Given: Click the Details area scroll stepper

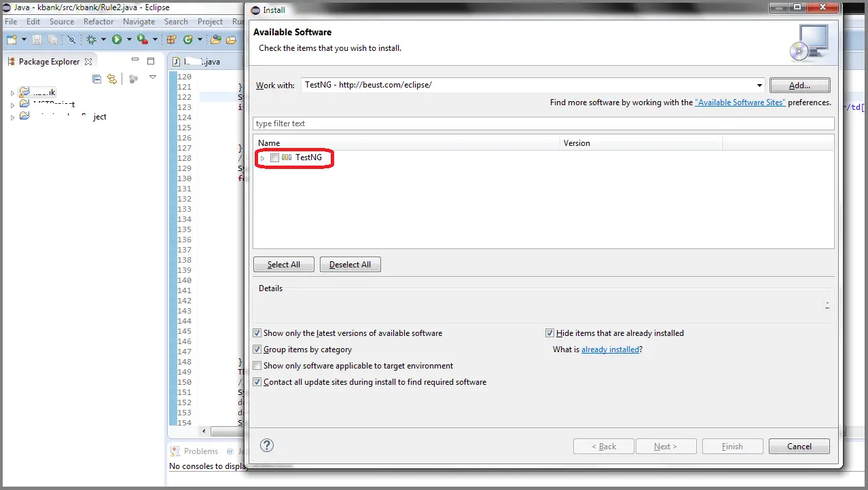Looking at the screenshot, I should [x=827, y=305].
